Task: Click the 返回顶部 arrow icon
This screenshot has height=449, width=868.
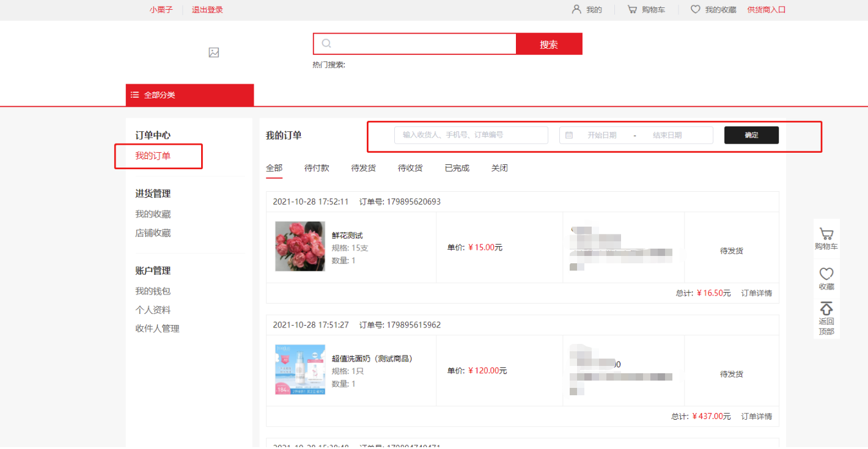Action: (826, 308)
